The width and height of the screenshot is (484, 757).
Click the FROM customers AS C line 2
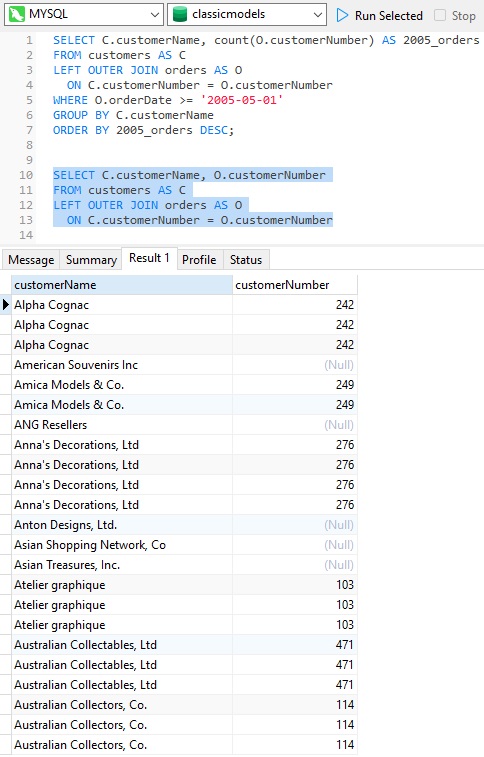(x=119, y=55)
